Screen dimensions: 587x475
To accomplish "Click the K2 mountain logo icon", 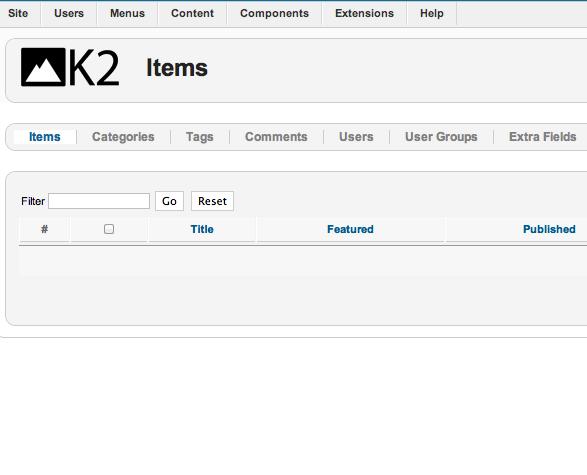I will click(x=43, y=67).
